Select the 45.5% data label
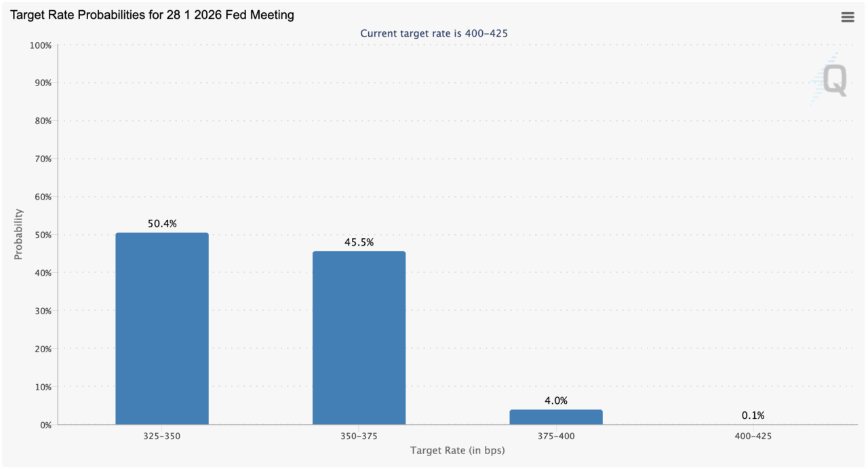Screen dimensions: 868x469 coord(359,242)
